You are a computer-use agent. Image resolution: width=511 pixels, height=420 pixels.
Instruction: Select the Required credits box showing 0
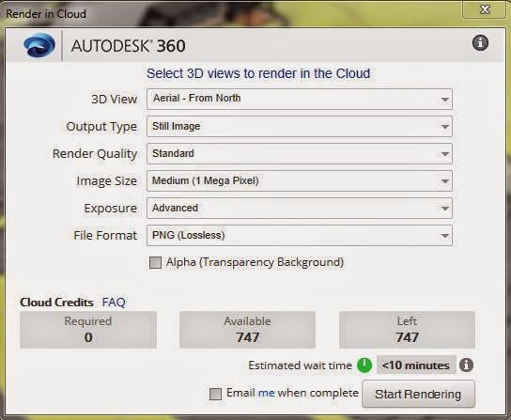click(88, 330)
